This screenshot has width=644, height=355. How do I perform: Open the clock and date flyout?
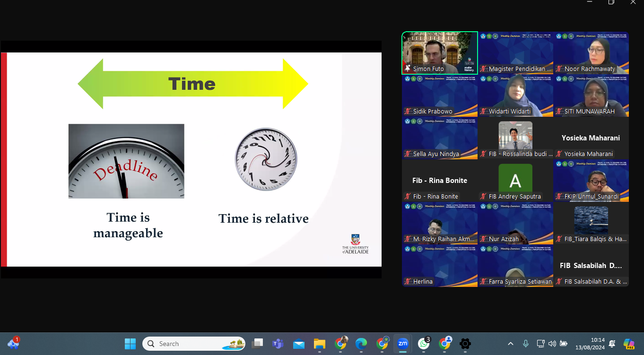pos(591,344)
